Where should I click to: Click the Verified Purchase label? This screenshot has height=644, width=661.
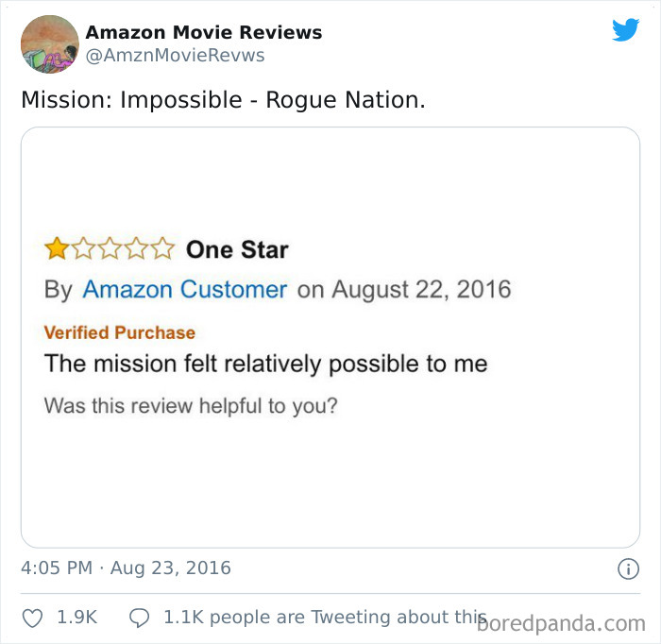(120, 332)
